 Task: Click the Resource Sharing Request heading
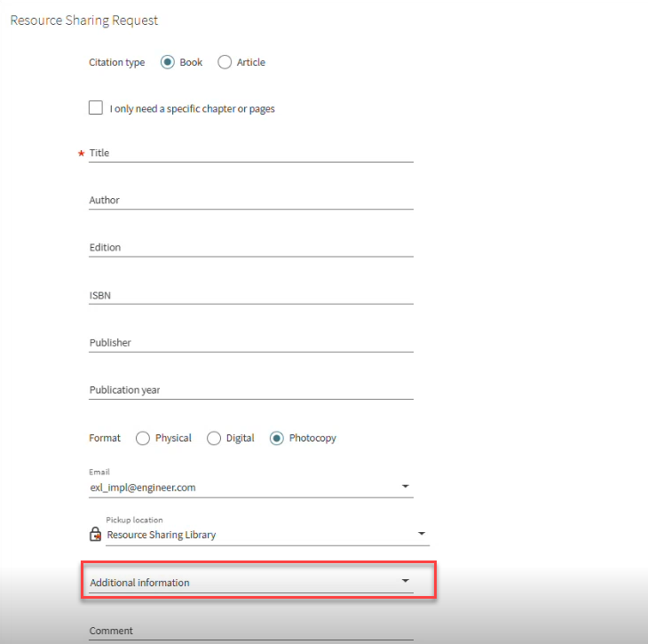pyautogui.click(x=84, y=20)
